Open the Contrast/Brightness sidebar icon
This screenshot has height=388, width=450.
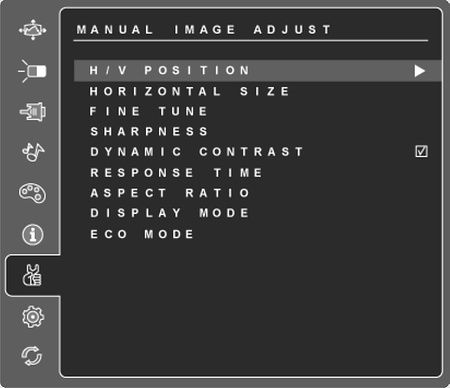32,71
